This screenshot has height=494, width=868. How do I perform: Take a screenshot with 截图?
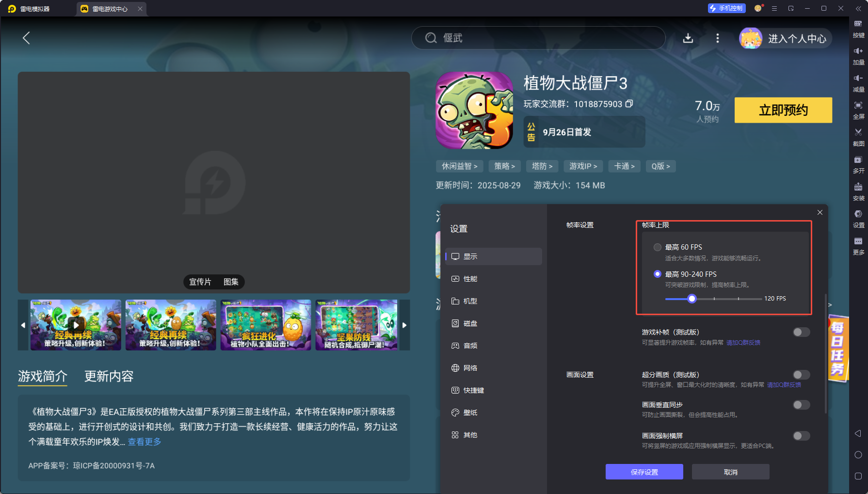point(858,138)
